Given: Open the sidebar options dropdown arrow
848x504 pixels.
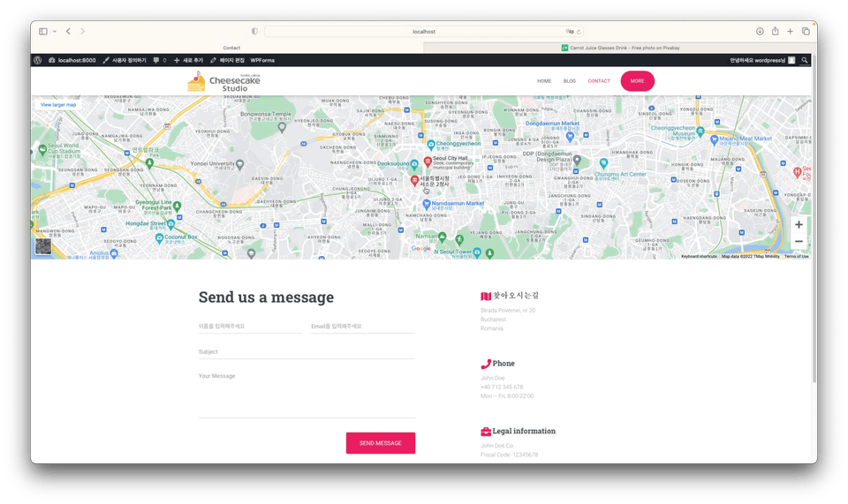Looking at the screenshot, I should pos(55,31).
